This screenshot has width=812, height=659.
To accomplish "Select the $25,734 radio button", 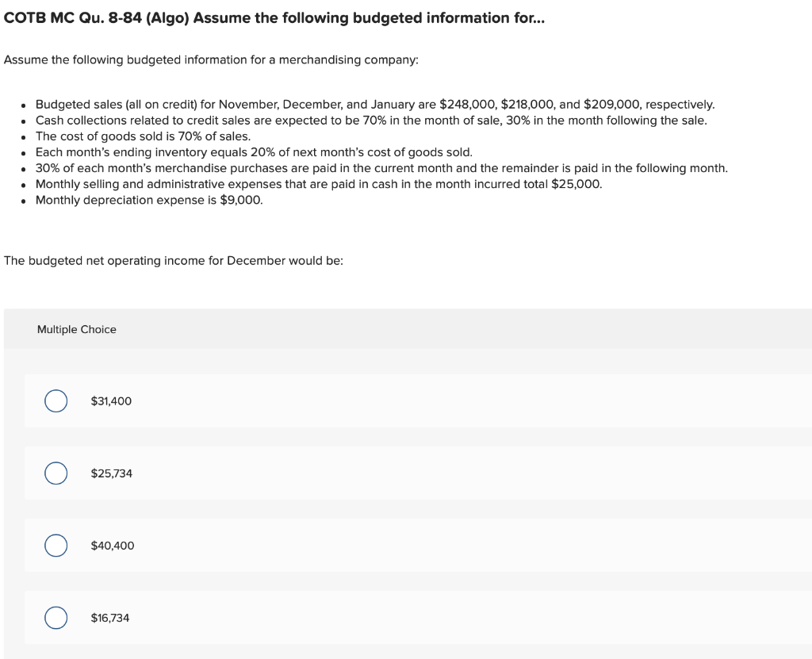I will [56, 473].
